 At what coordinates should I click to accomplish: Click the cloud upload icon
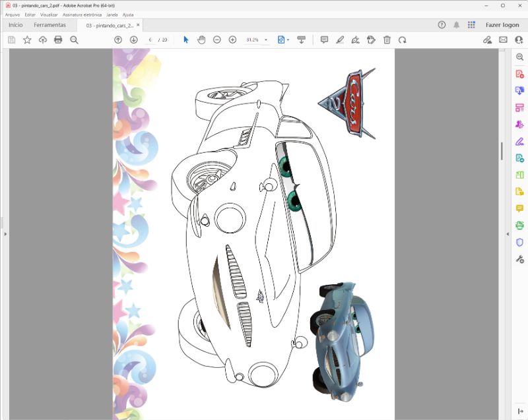(42, 40)
